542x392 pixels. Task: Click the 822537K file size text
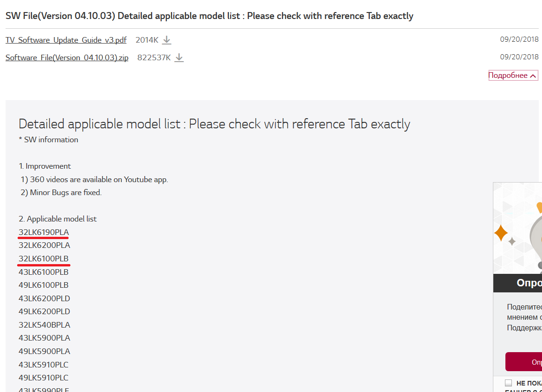pyautogui.click(x=154, y=58)
